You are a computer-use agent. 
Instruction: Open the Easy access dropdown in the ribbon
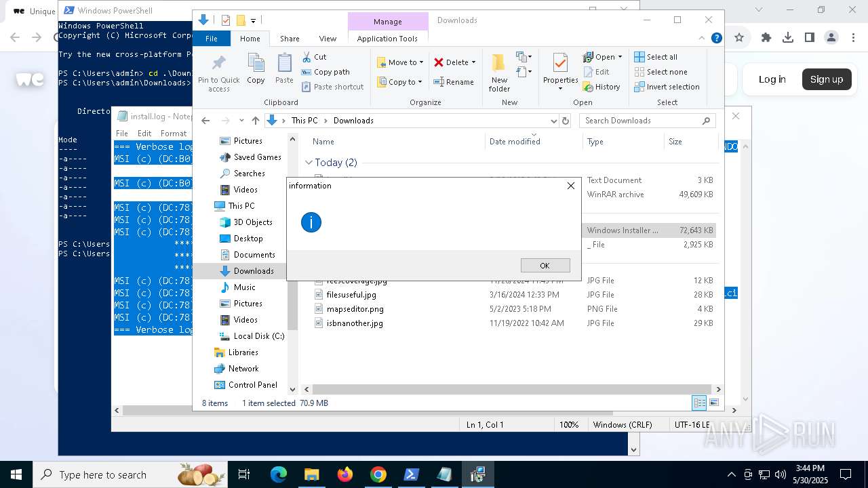point(524,71)
